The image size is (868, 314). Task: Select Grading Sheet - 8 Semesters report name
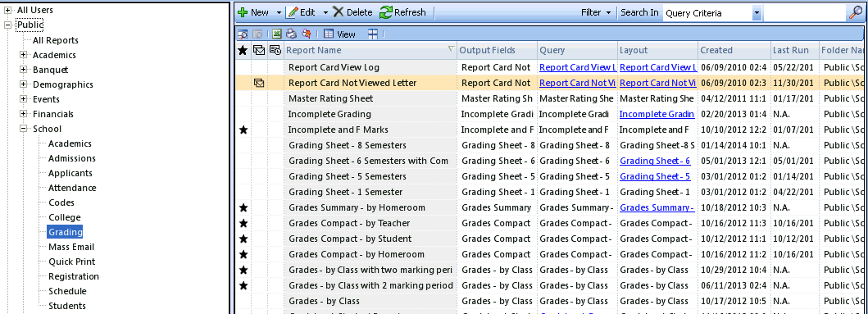[347, 145]
